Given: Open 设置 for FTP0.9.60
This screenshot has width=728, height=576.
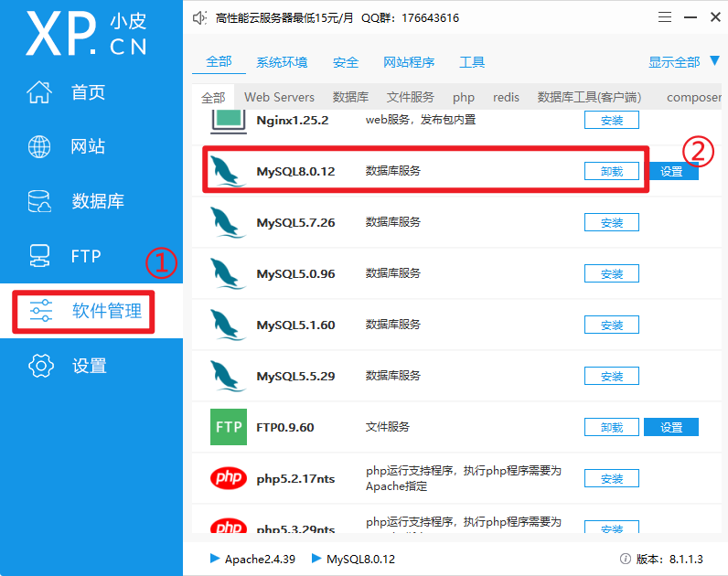Looking at the screenshot, I should (671, 427).
